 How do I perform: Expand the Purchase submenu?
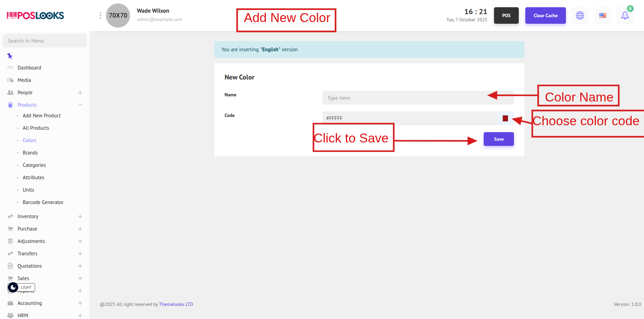[80, 229]
